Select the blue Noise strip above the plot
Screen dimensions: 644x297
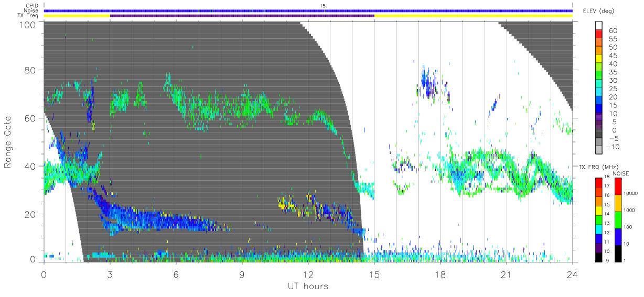(308, 10)
